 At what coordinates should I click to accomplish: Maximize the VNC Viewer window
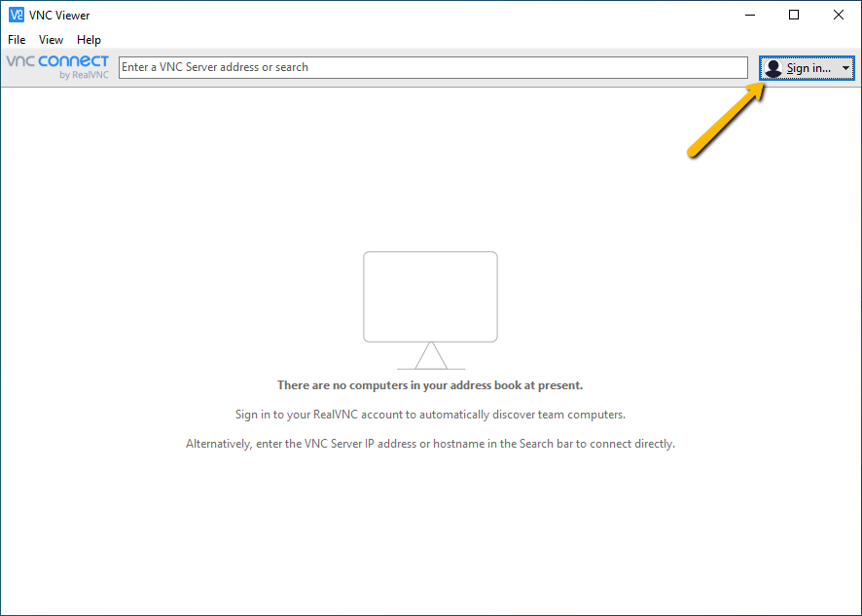pos(794,15)
